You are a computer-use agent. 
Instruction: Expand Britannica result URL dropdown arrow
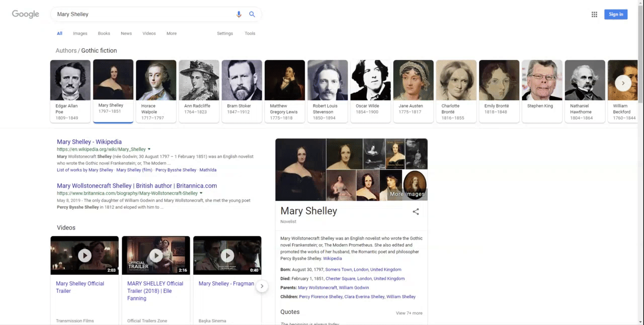click(201, 193)
